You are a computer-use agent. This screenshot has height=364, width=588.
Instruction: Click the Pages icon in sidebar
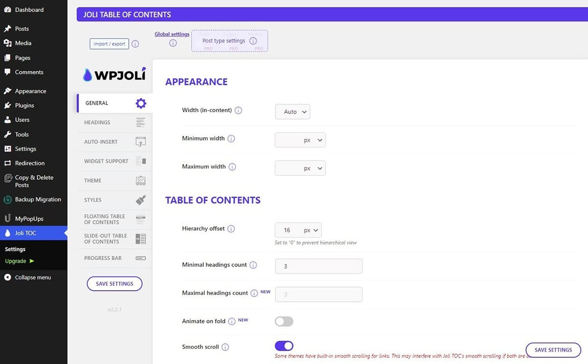coord(7,58)
